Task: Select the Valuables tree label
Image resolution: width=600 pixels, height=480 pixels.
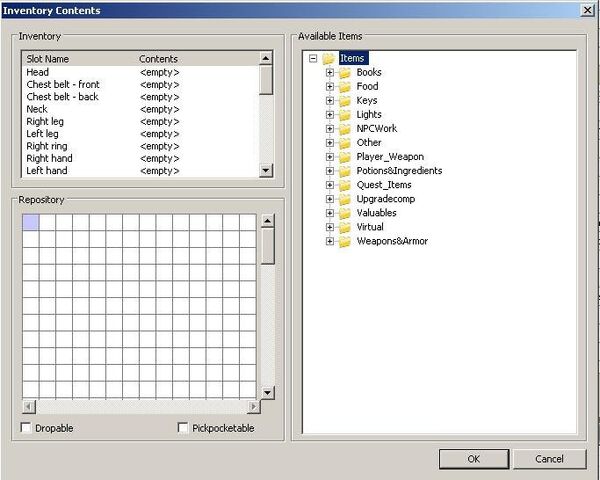Action: [x=376, y=213]
